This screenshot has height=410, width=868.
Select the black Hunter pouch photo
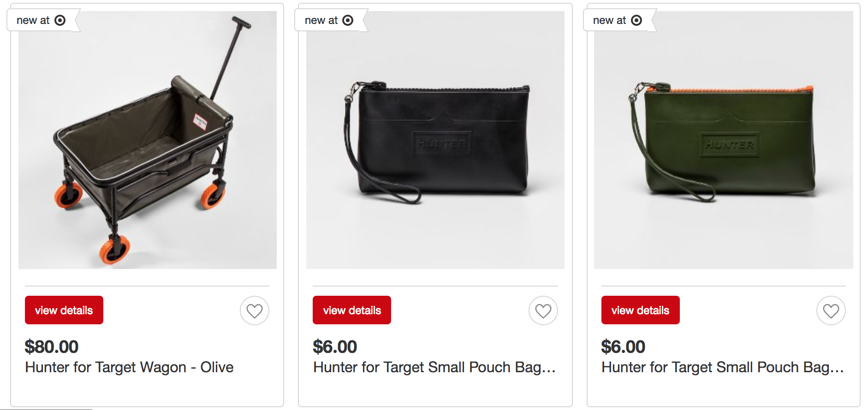point(435,140)
